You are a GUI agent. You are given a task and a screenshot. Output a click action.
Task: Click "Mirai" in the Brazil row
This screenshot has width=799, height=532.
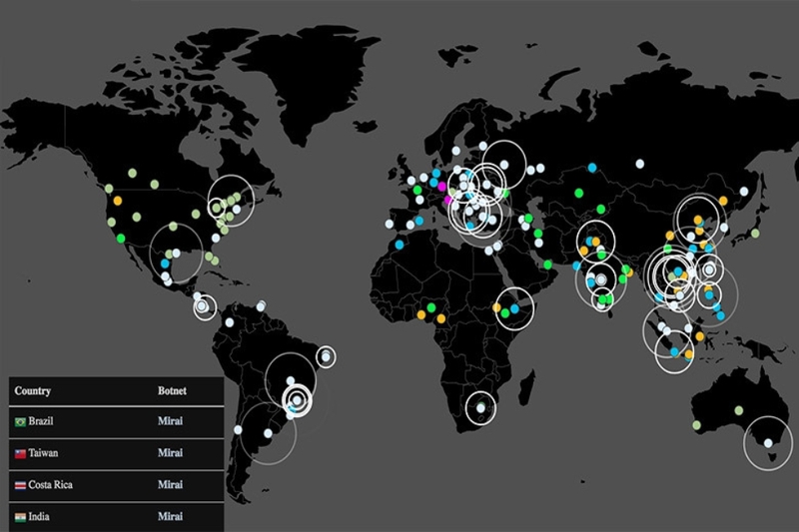[170, 421]
